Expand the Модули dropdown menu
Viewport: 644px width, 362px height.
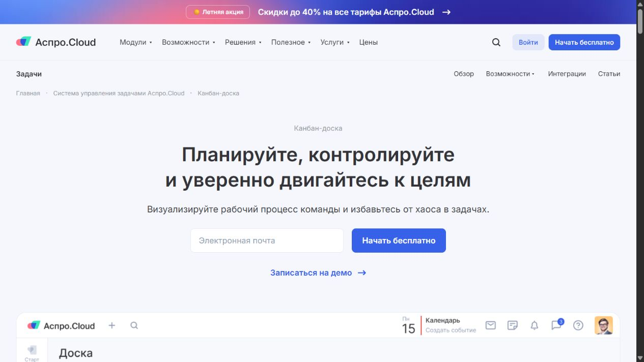pos(136,42)
